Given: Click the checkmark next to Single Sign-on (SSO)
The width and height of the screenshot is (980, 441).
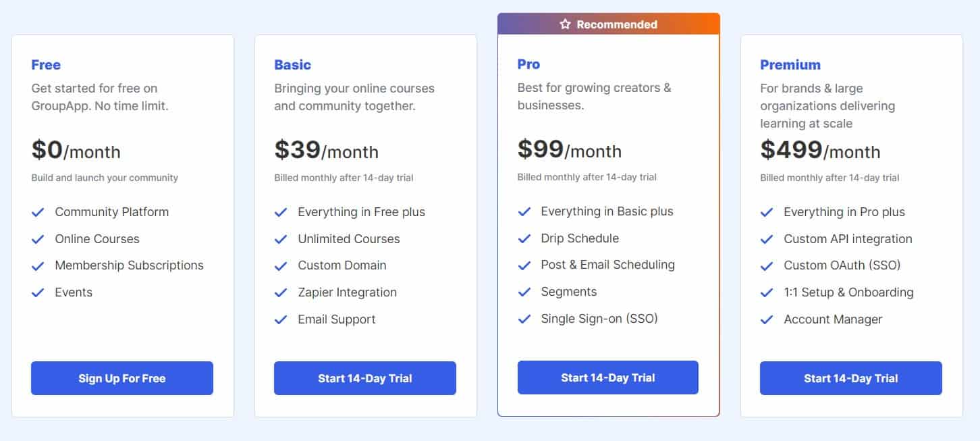Looking at the screenshot, I should [x=524, y=319].
